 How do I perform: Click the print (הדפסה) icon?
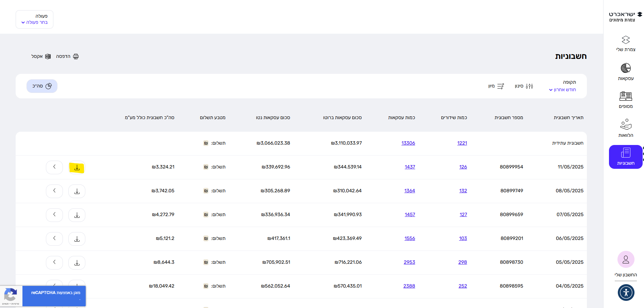(75, 56)
